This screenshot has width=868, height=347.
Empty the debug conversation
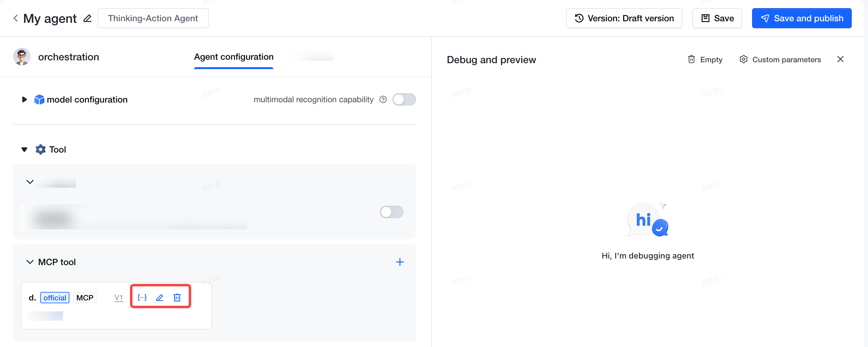click(x=705, y=59)
